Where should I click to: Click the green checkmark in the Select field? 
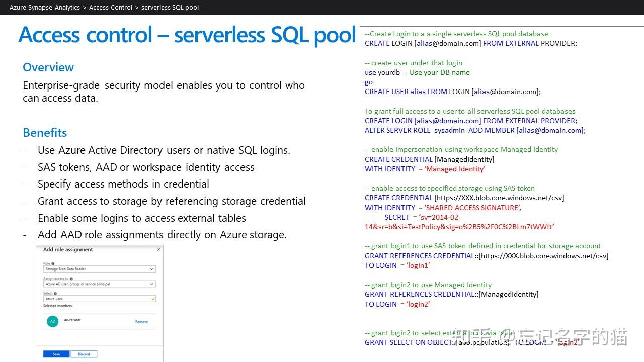(152, 300)
